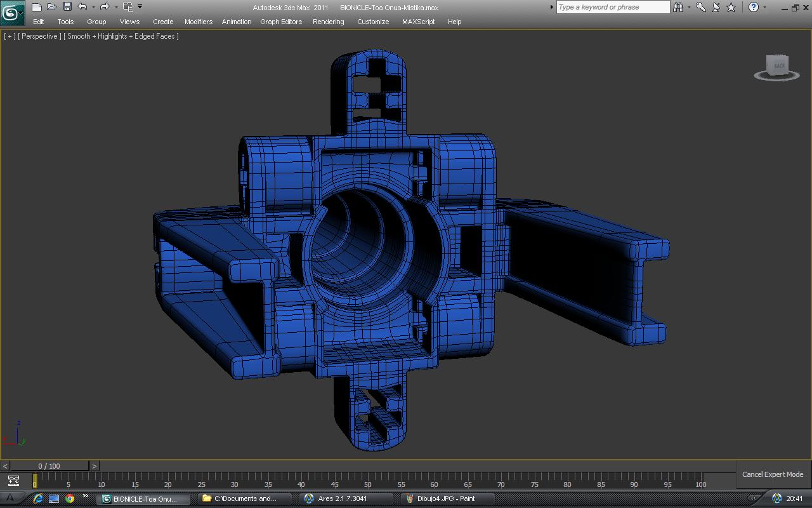This screenshot has height=508, width=812.
Task: Open the Views menu
Action: coord(129,22)
